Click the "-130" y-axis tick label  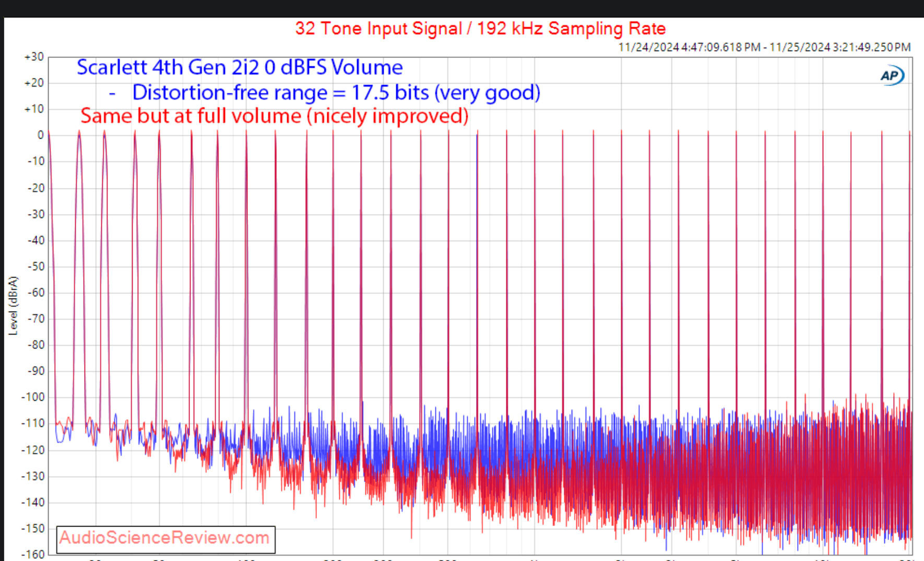tap(33, 476)
